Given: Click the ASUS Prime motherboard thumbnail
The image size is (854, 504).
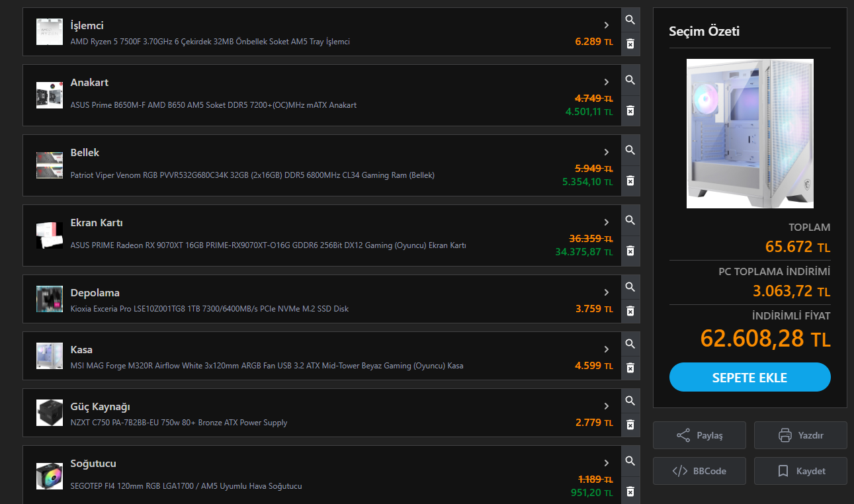Looking at the screenshot, I should pos(50,95).
